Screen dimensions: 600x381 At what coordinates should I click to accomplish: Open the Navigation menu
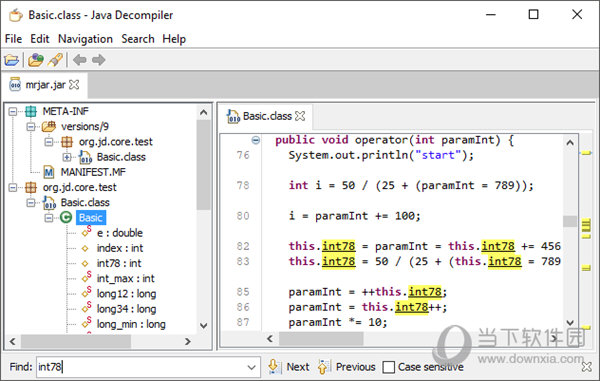(85, 39)
